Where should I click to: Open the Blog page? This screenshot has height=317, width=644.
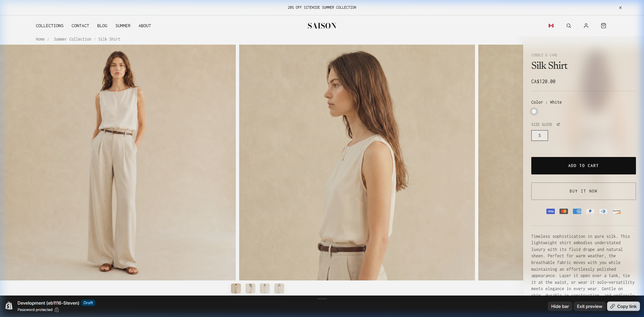click(102, 26)
